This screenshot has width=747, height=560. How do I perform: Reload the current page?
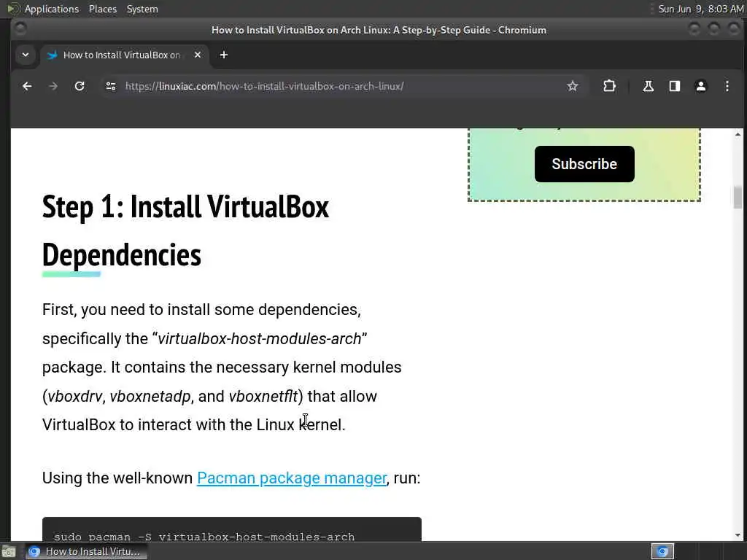[x=80, y=86]
